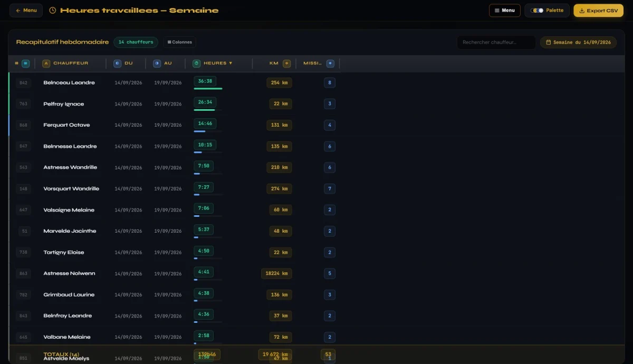
Task: Click the 10:15 hours badge for Belnnesse Leandre
Action: 205,145
